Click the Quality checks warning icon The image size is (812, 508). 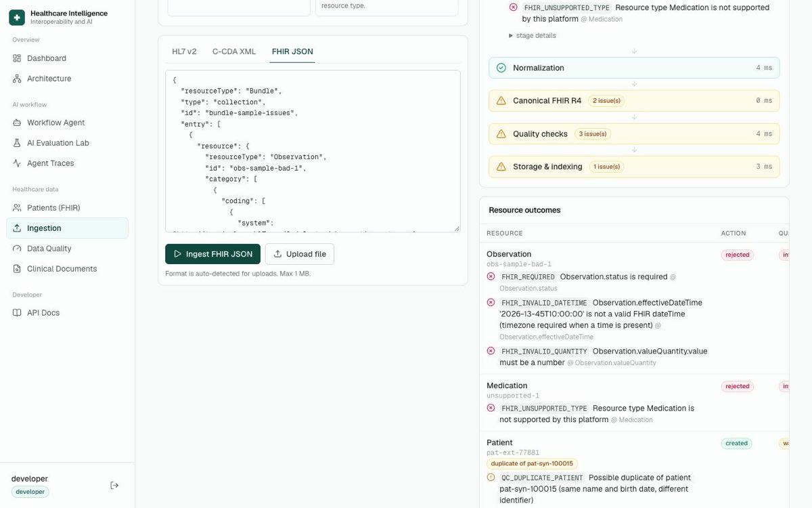point(501,134)
